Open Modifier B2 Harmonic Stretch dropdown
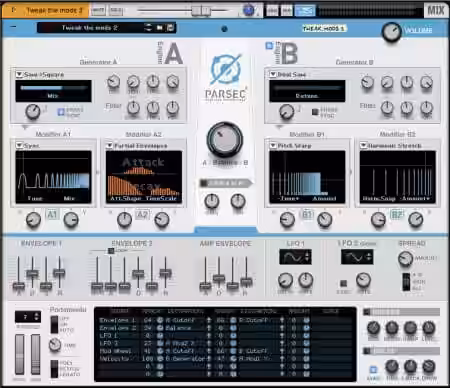Image resolution: width=450 pixels, height=388 pixels. pos(364,145)
